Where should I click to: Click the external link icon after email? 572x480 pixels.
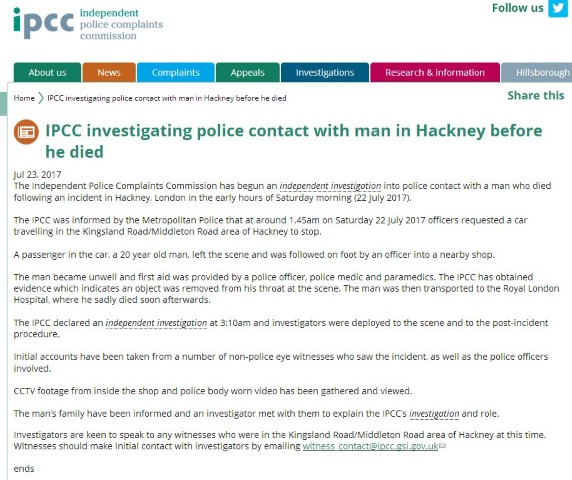(x=442, y=446)
